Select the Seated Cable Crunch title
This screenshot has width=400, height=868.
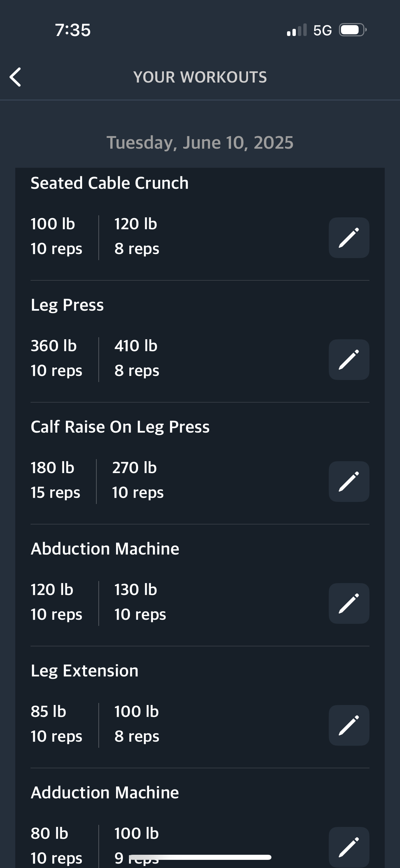(x=110, y=183)
